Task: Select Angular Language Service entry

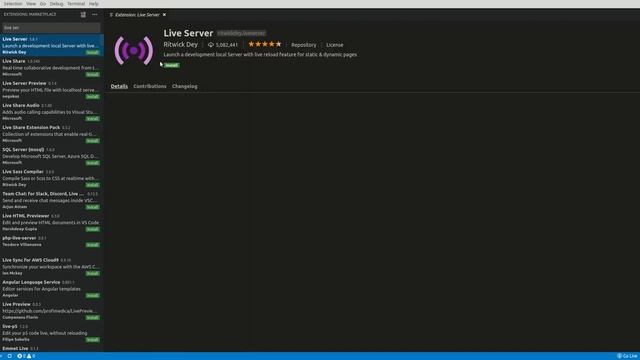Action: point(51,288)
